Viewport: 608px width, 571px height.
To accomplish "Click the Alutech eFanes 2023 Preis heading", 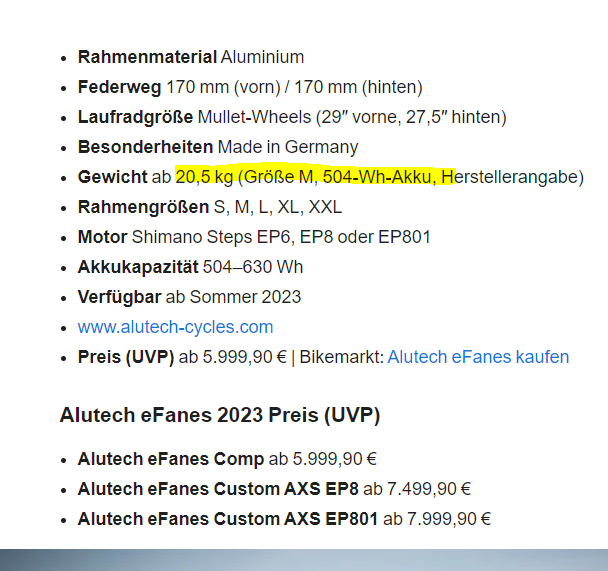I will tap(220, 415).
